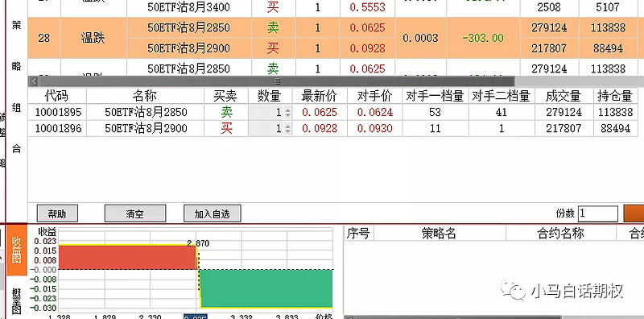The width and height of the screenshot is (644, 319).
Task: Click the 清空 button
Action: click(135, 213)
